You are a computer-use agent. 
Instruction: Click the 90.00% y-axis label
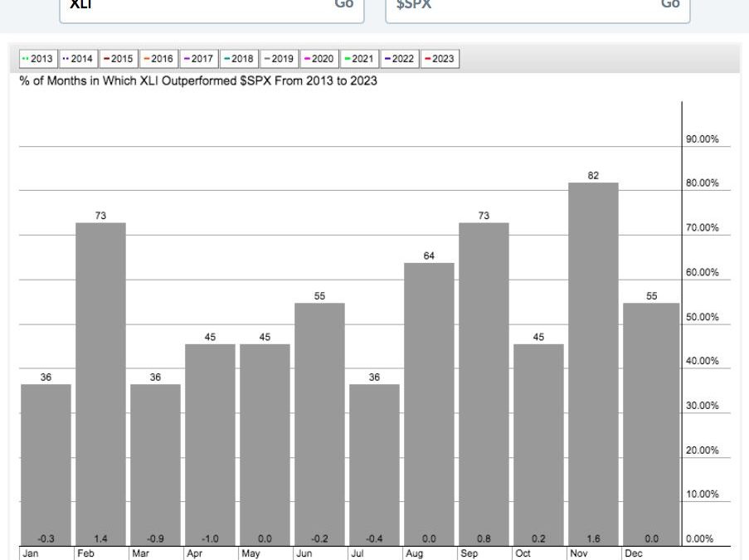coord(703,139)
